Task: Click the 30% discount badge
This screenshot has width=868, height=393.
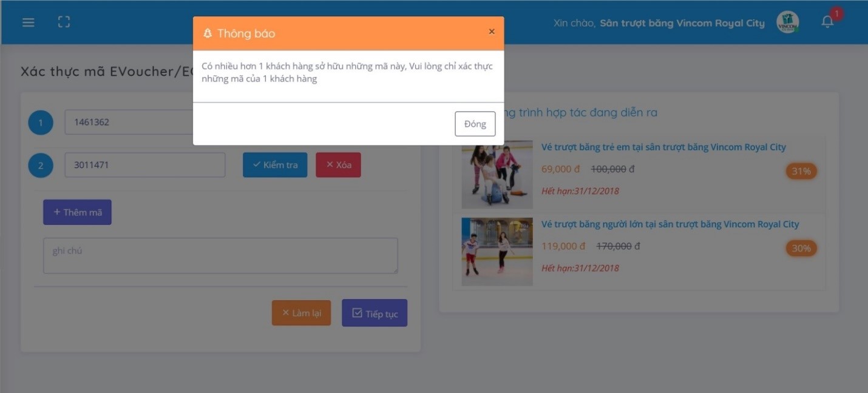Action: click(801, 248)
